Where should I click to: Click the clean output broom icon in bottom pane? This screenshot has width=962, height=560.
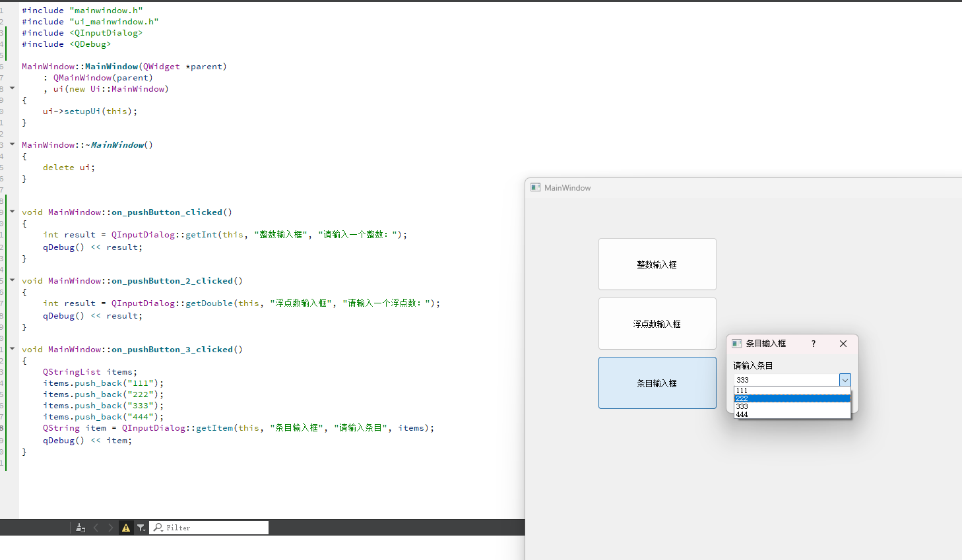[80, 527]
